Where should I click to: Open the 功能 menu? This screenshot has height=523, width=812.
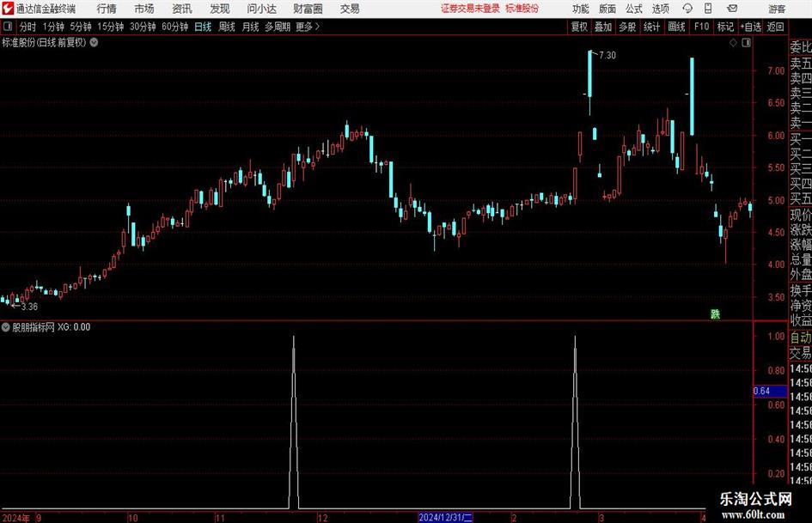pyautogui.click(x=581, y=9)
